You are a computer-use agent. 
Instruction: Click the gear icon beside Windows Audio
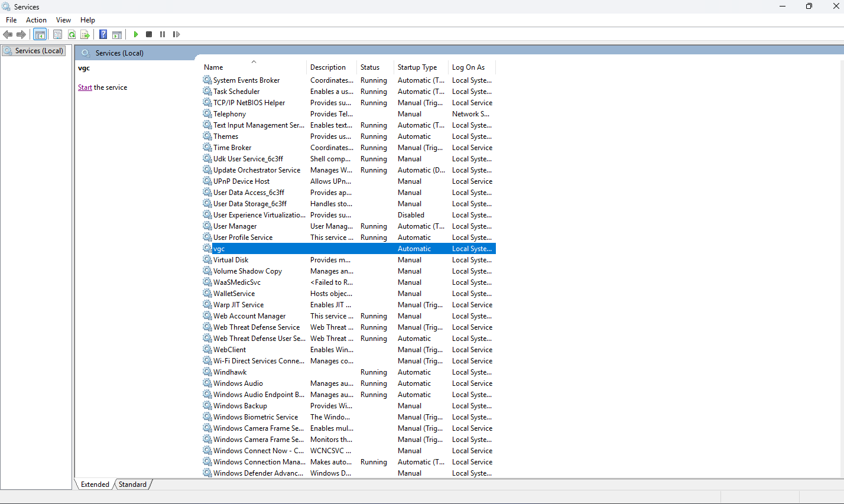(207, 383)
